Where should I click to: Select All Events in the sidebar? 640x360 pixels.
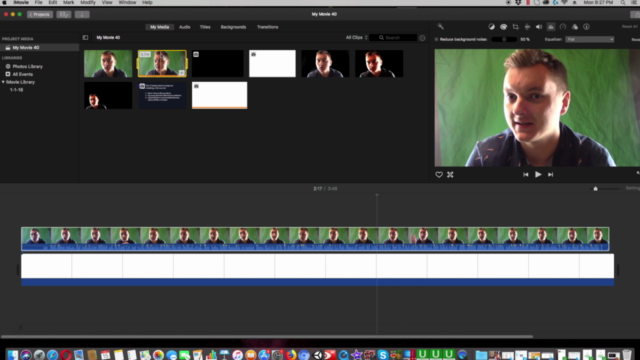click(22, 74)
